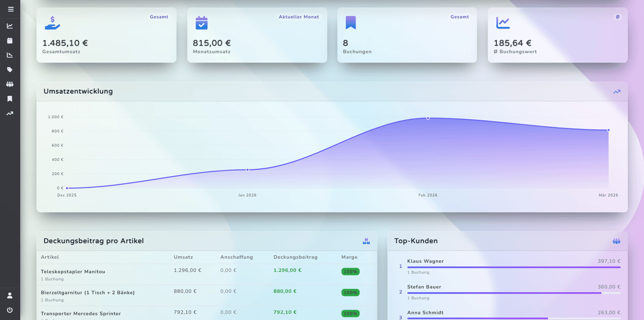Image resolution: width=644 pixels, height=320 pixels.
Task: Open the trending arrow sidebar icon
Action: (x=10, y=113)
